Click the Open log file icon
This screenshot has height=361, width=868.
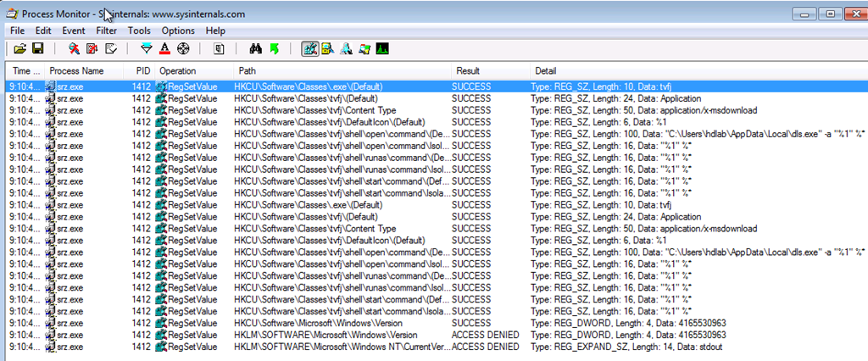click(x=19, y=48)
